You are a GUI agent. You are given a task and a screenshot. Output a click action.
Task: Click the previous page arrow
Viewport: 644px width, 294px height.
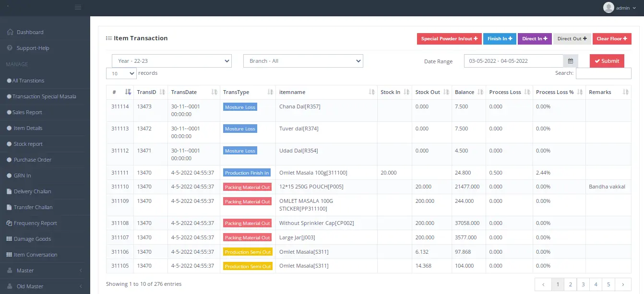[x=543, y=284]
